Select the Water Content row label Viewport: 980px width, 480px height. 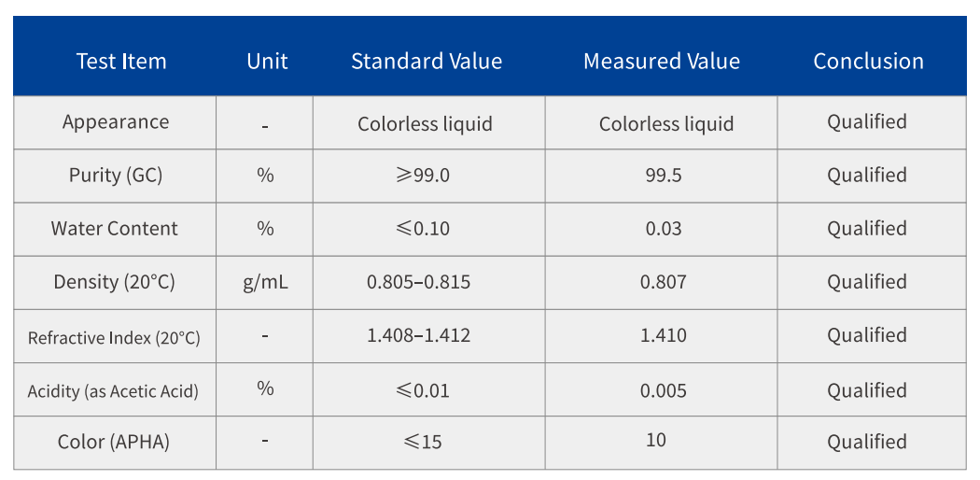[x=114, y=229]
